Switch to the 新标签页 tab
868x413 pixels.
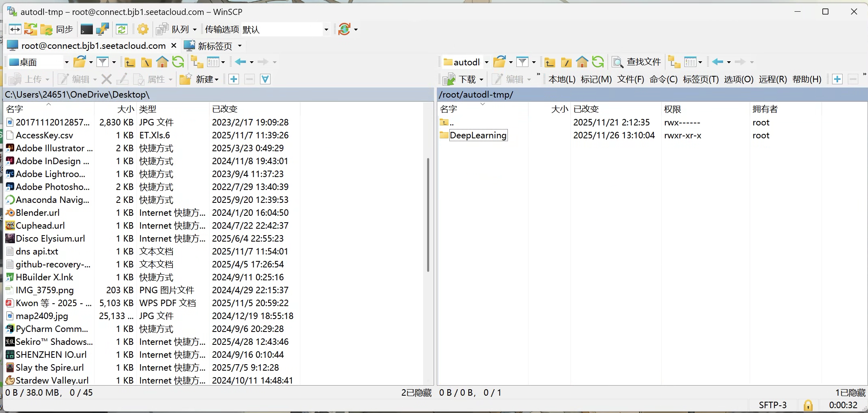[x=214, y=46]
